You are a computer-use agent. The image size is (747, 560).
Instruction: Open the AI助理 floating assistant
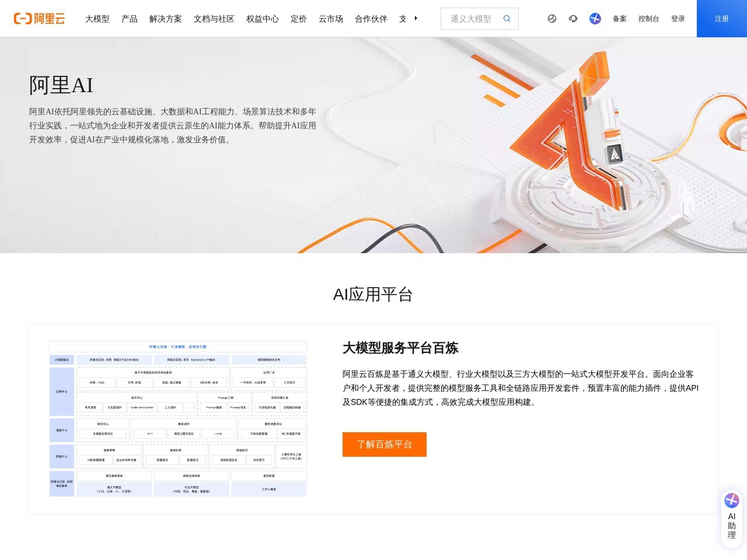click(x=731, y=519)
